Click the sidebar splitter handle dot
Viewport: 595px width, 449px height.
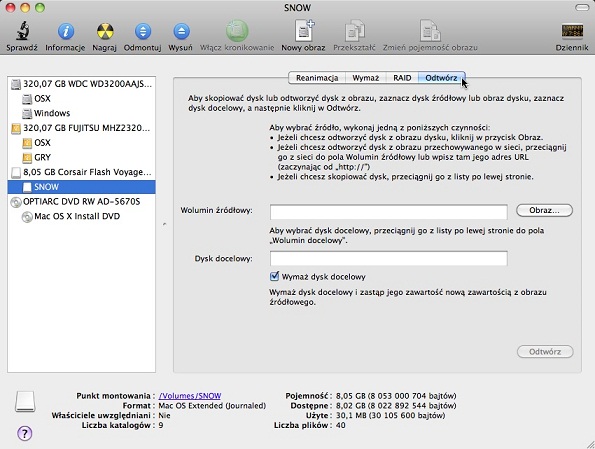click(164, 224)
